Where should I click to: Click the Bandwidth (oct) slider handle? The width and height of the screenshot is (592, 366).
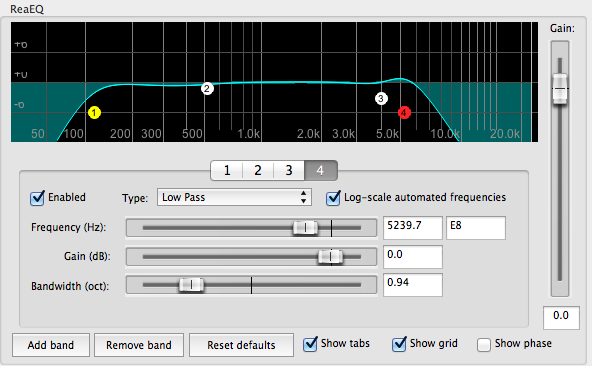(191, 285)
